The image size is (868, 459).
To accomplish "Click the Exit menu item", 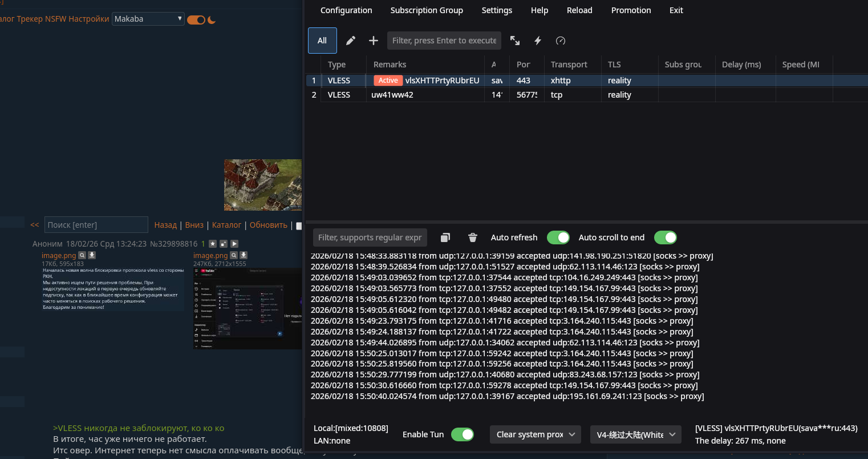I will pyautogui.click(x=676, y=10).
